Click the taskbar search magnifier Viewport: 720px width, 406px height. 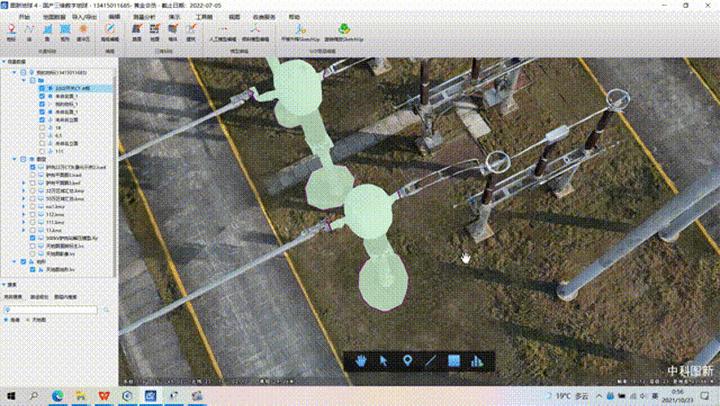(34, 395)
